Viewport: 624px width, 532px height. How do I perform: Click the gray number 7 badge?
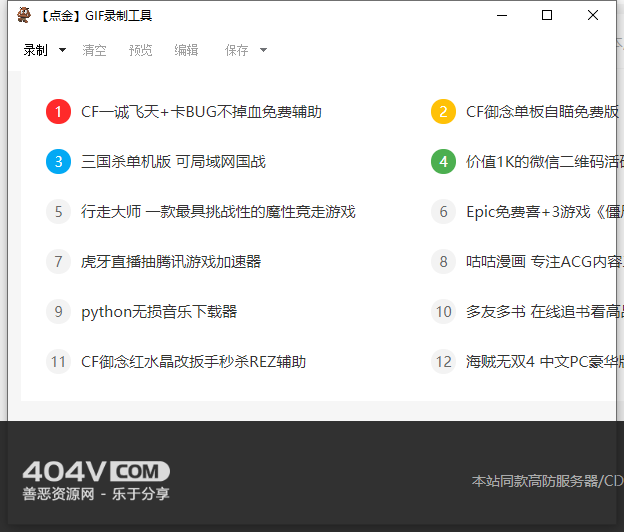point(58,261)
